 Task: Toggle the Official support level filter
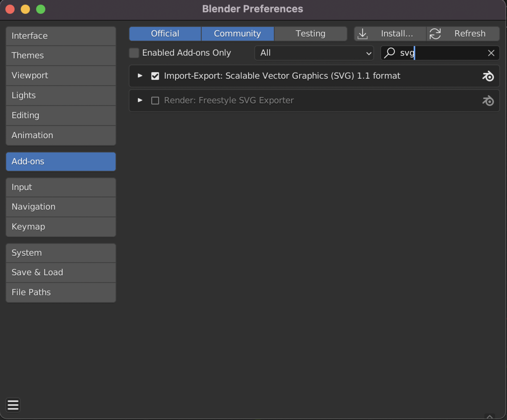click(165, 34)
